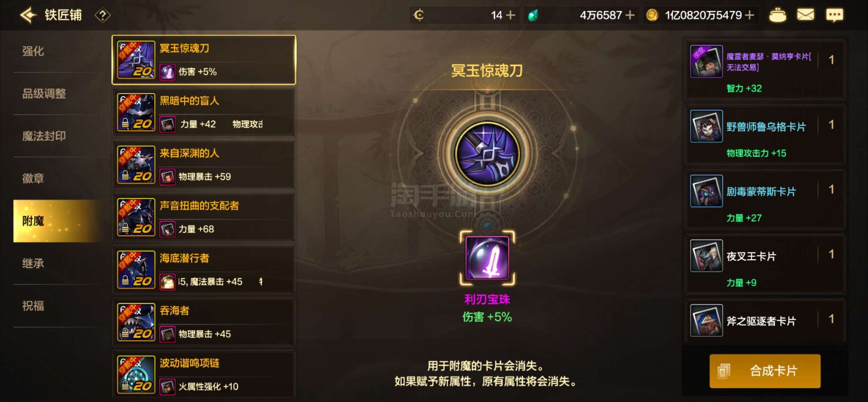Choose the 剧毒蒙蒂斯卡片 card

[x=765, y=199]
